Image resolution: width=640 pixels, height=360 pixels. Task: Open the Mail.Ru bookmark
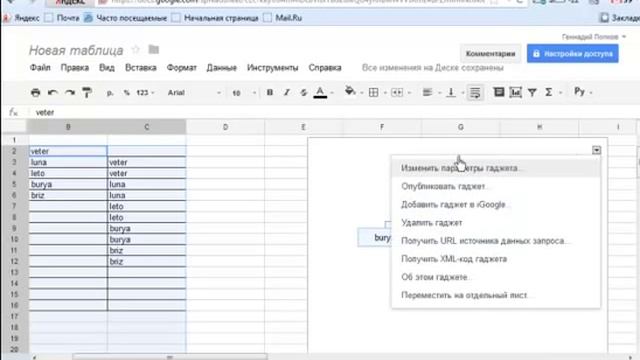tap(283, 18)
